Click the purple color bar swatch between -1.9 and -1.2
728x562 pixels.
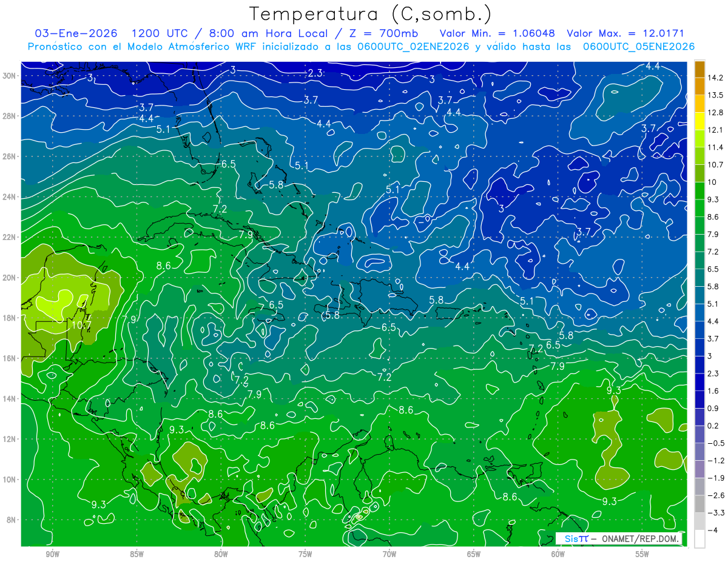coord(699,469)
